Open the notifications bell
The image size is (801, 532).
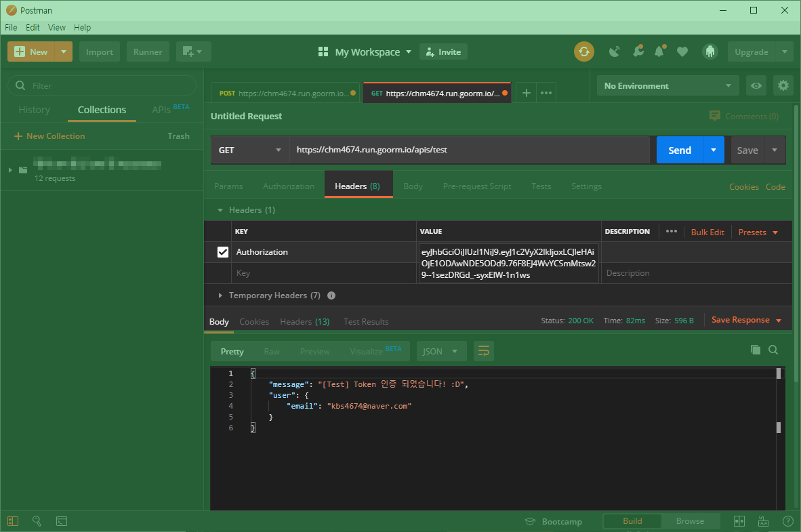[x=659, y=52]
